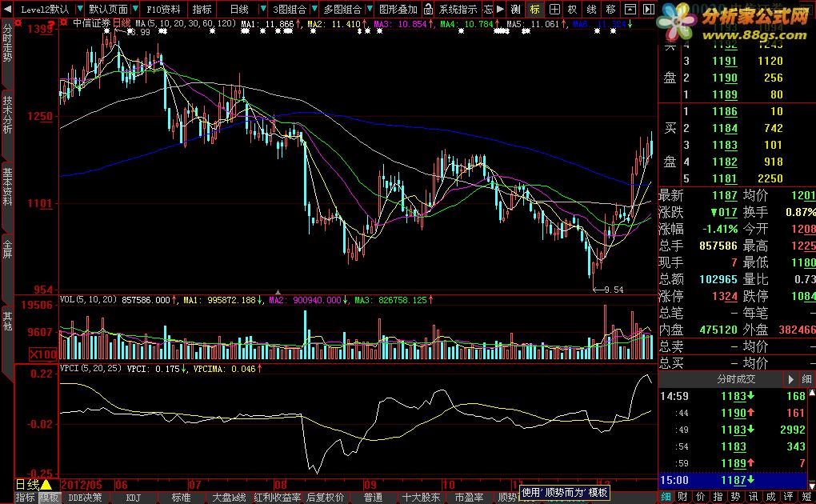Select the DDE决策 bottom template tab

(86, 498)
